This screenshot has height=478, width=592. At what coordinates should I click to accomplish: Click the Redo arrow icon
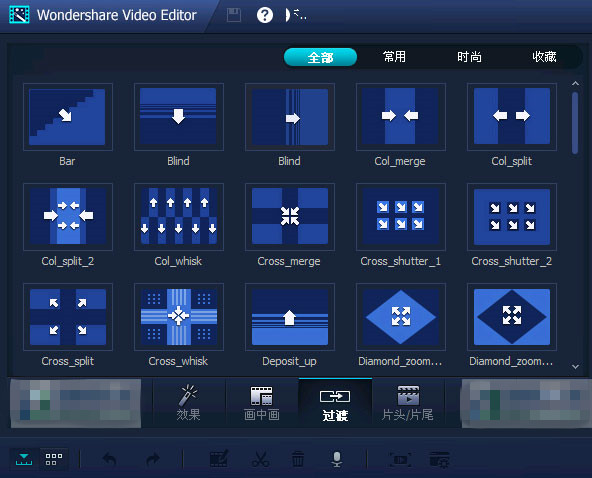(153, 459)
